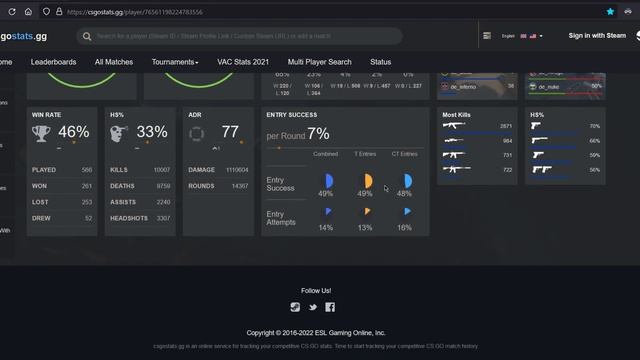Open VAC Stats 2021 page
This screenshot has height=360, width=640.
pos(243,62)
